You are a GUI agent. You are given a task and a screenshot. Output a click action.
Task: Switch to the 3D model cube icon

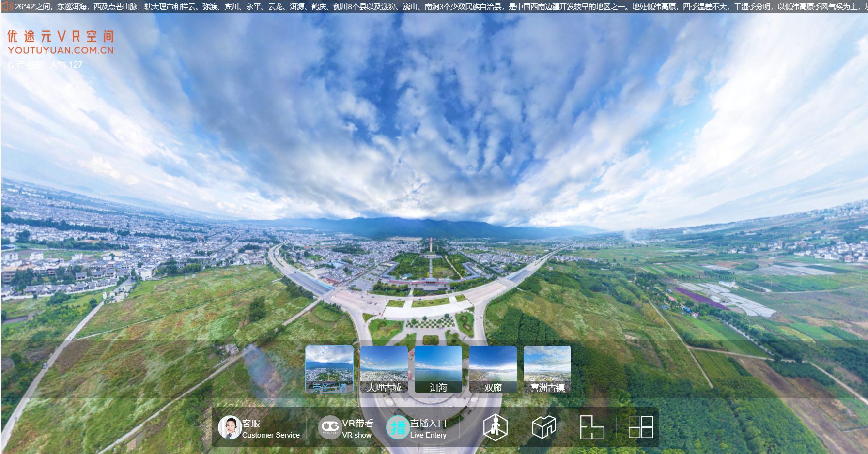543,427
